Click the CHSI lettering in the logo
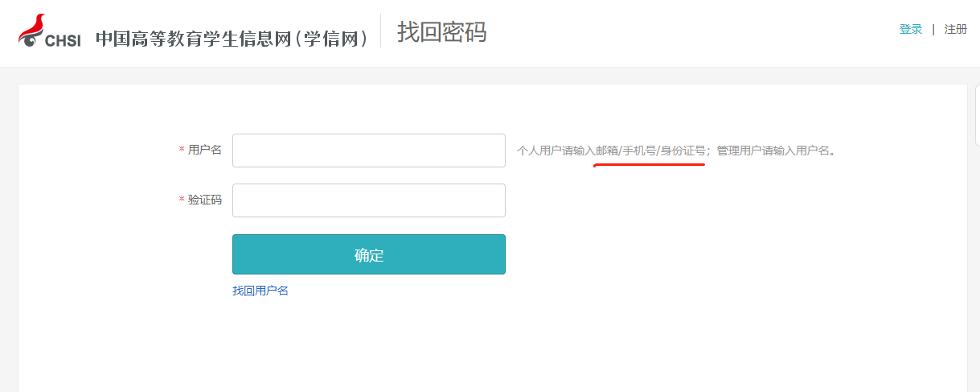 click(64, 40)
